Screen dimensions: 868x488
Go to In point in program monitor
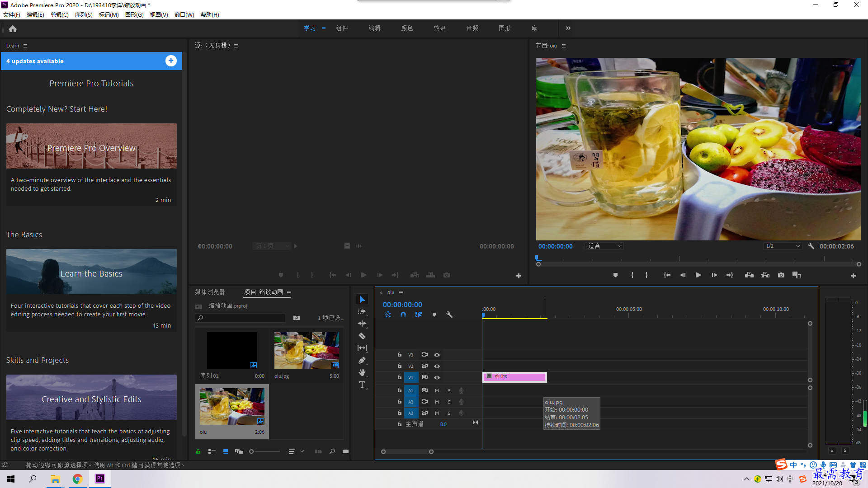click(x=667, y=275)
